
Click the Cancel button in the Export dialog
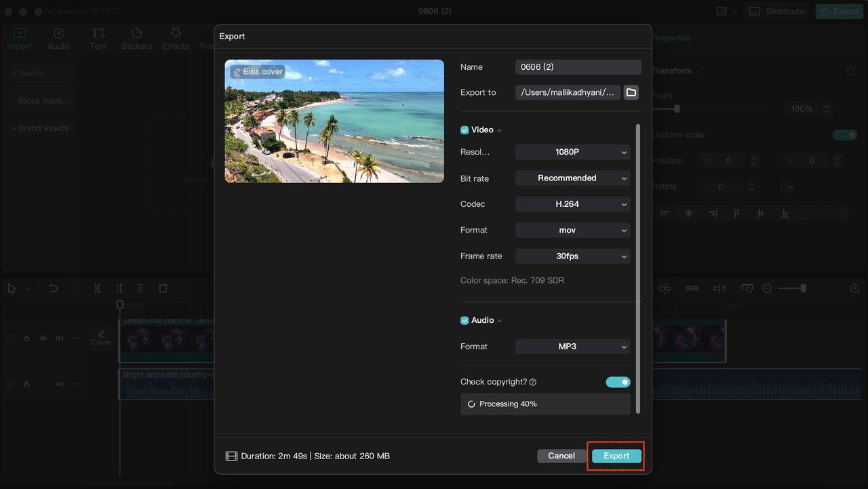pos(560,456)
